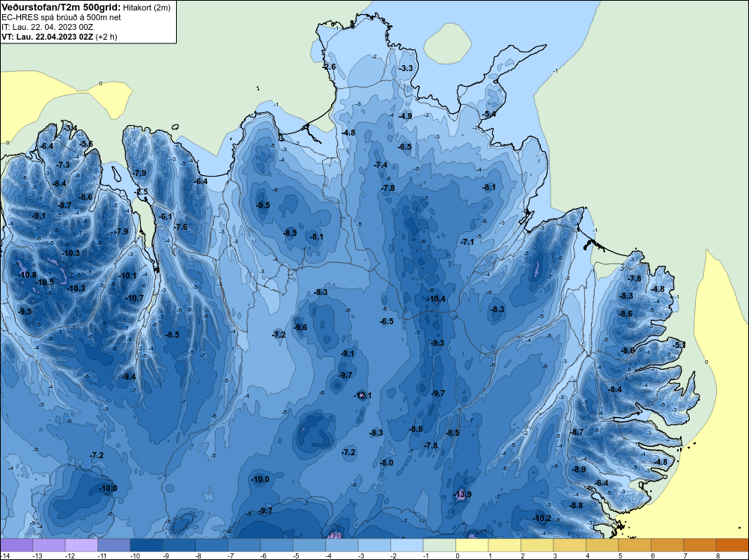Select the -4.9 temperature label
The width and height of the screenshot is (749, 560).
[405, 117]
